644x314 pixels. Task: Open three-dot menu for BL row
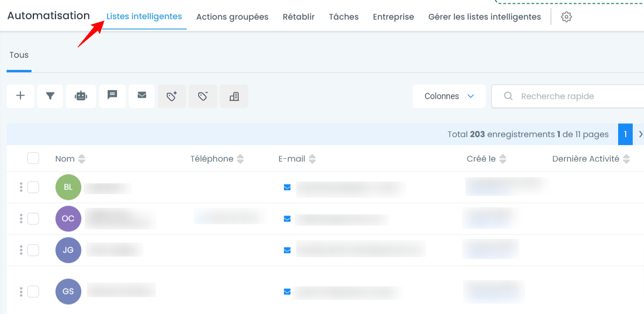coord(21,188)
